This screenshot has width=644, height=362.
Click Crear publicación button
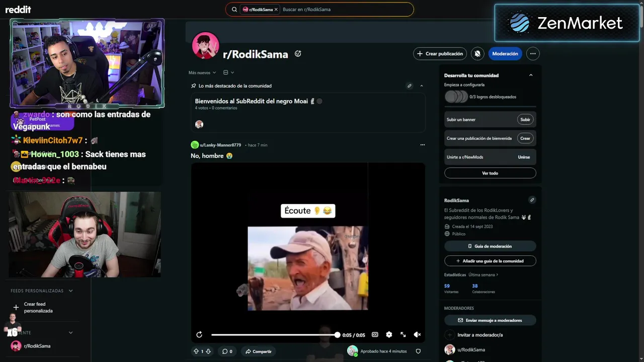coord(440,54)
